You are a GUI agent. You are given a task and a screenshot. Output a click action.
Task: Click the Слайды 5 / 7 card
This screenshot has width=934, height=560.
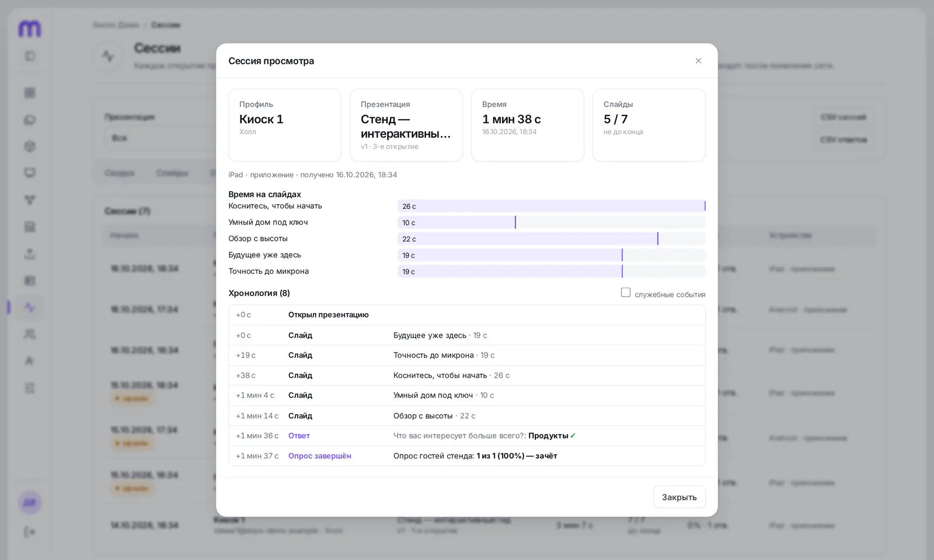(649, 125)
